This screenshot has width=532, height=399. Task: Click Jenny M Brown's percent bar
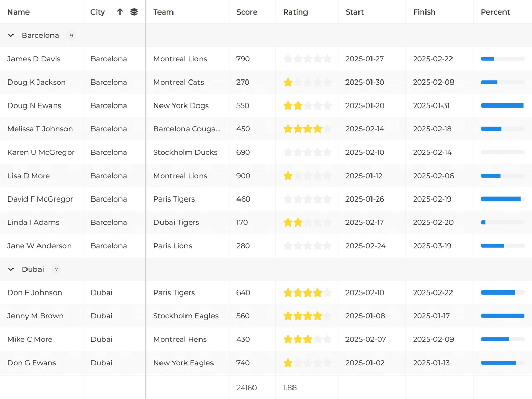coord(502,316)
